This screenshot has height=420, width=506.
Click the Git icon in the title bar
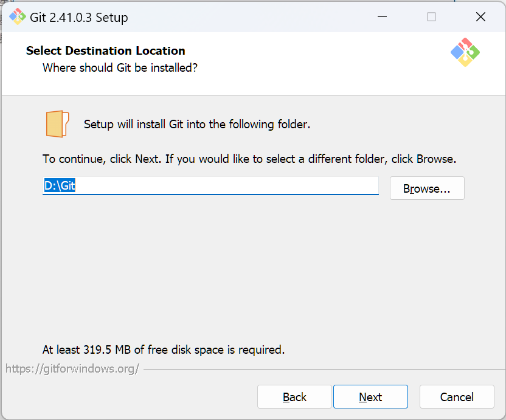[x=17, y=17]
